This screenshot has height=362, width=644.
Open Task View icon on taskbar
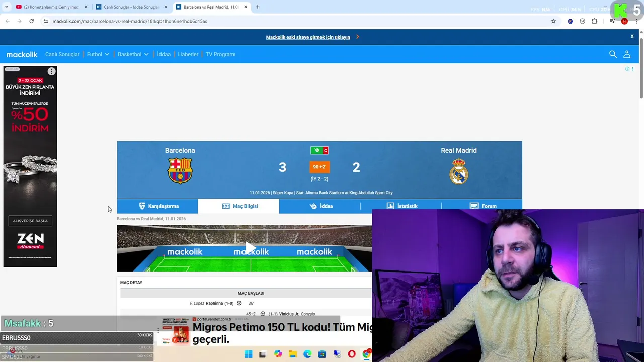[x=262, y=354]
